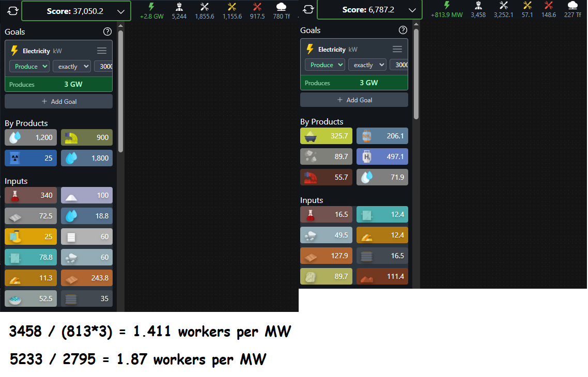Screen dimensions: 588x377
Task: Click the 3,252.1 maintenance stat icon
Action: (503, 5)
